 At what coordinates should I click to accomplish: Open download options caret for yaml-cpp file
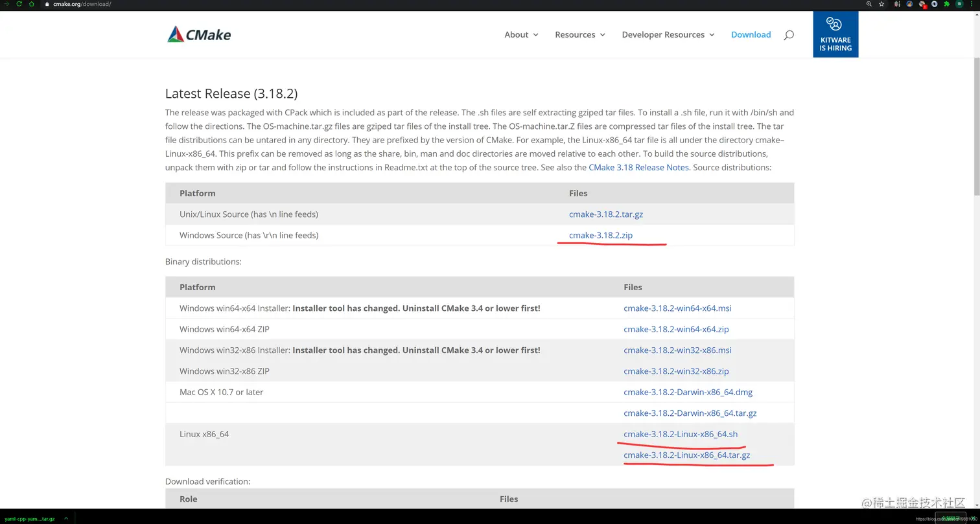pos(66,519)
